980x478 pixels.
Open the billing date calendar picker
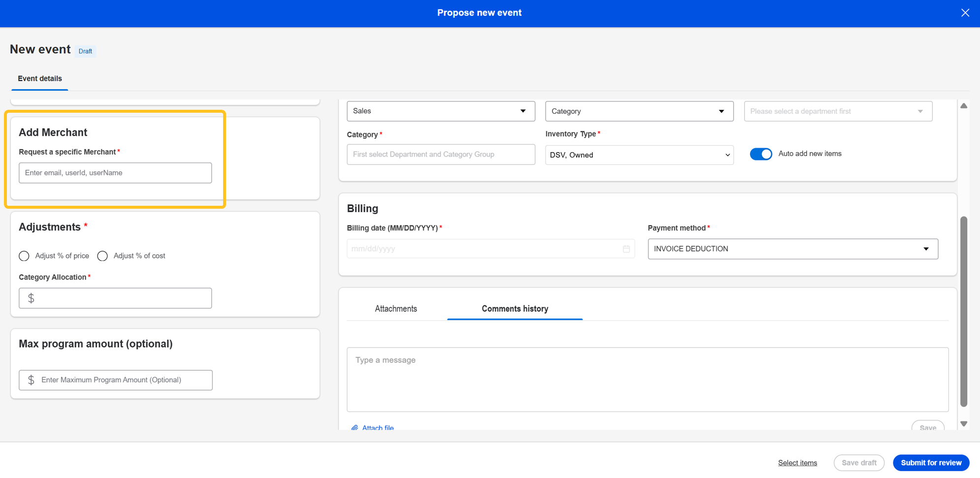(626, 249)
